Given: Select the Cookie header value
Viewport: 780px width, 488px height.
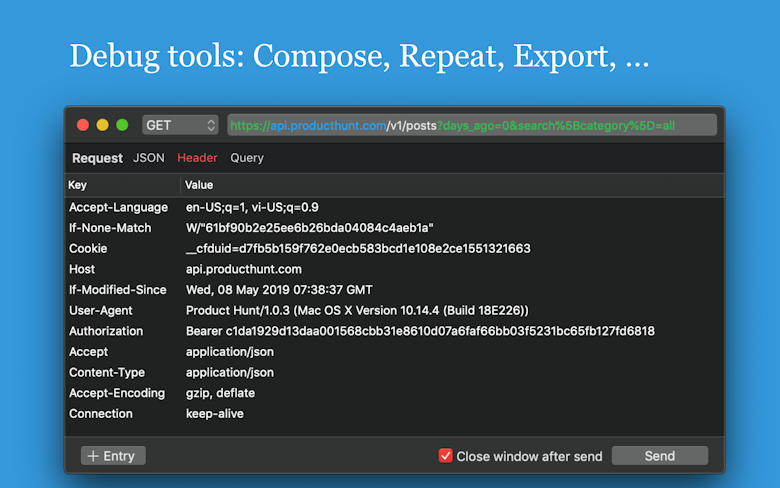Looking at the screenshot, I should (358, 249).
